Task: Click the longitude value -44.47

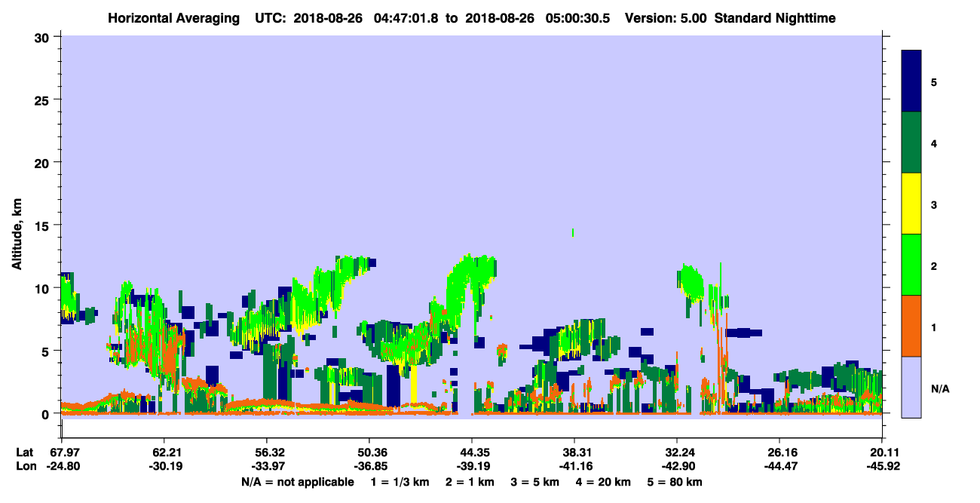Action: point(779,467)
